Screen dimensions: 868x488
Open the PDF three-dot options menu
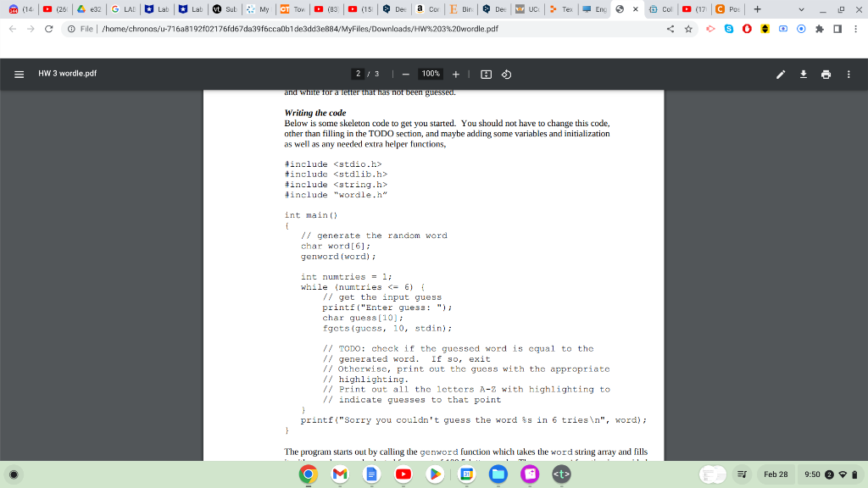click(848, 74)
